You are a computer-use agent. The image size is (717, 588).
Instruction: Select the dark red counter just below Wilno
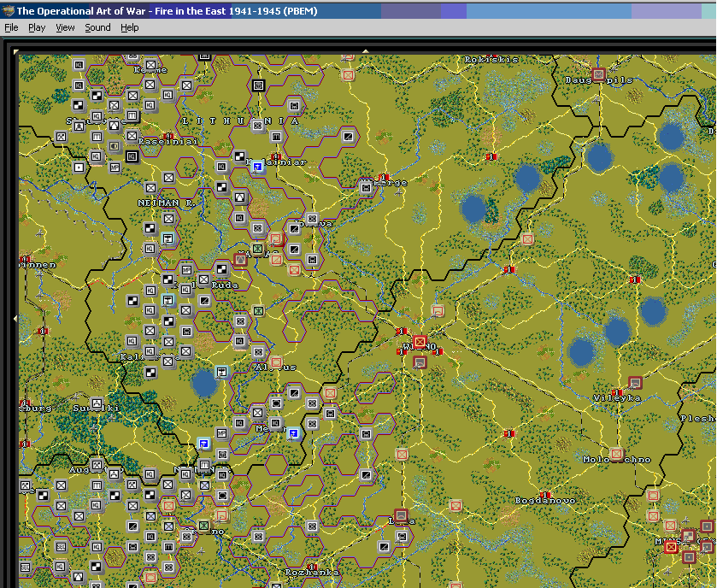pos(420,362)
